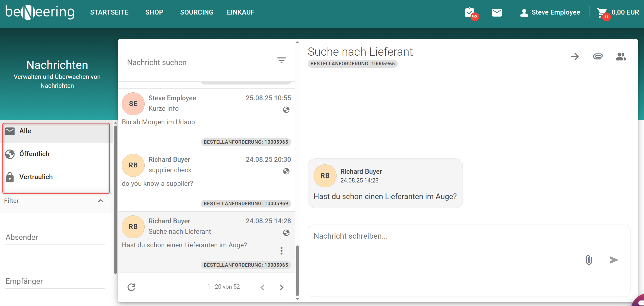This screenshot has height=306, width=644.
Task: Click BESTELLANFORDERUNG tag under Kurze Info message
Action: (x=246, y=142)
